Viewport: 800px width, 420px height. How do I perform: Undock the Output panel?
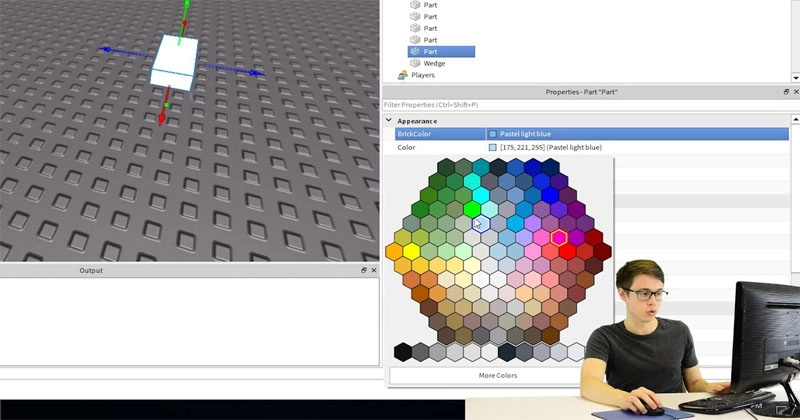(364, 270)
